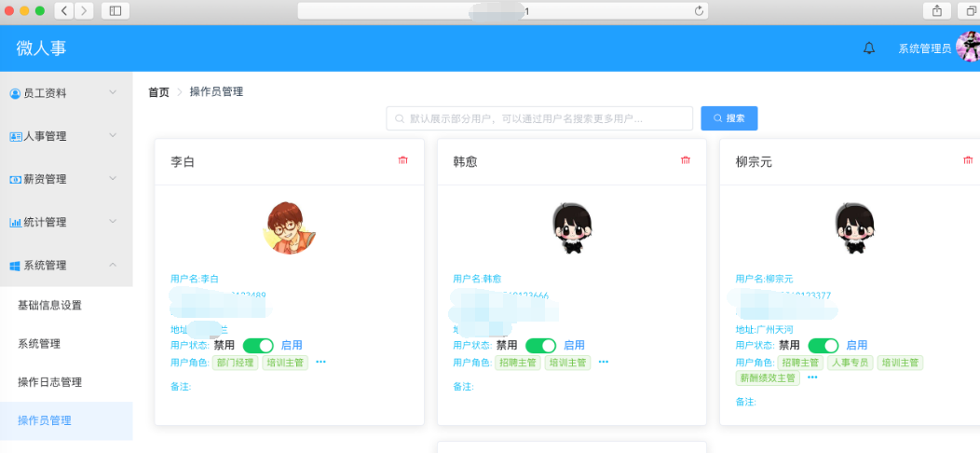The height and width of the screenshot is (453, 980).
Task: Toggle the Safari sidebar button
Action: (115, 10)
